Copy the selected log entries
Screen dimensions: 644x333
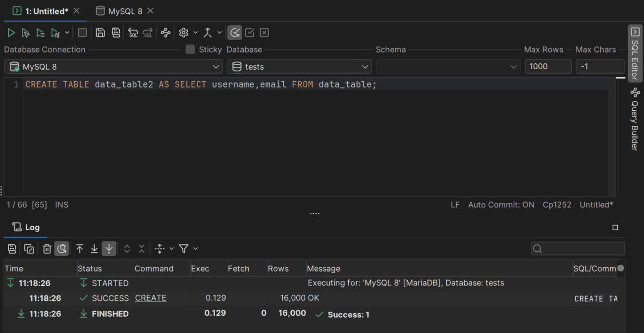tap(29, 248)
